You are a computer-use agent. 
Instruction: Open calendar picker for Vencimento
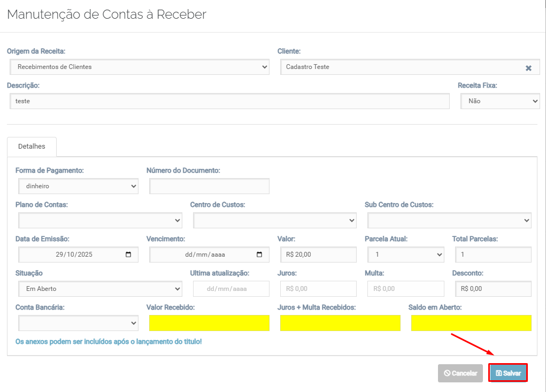click(x=259, y=255)
